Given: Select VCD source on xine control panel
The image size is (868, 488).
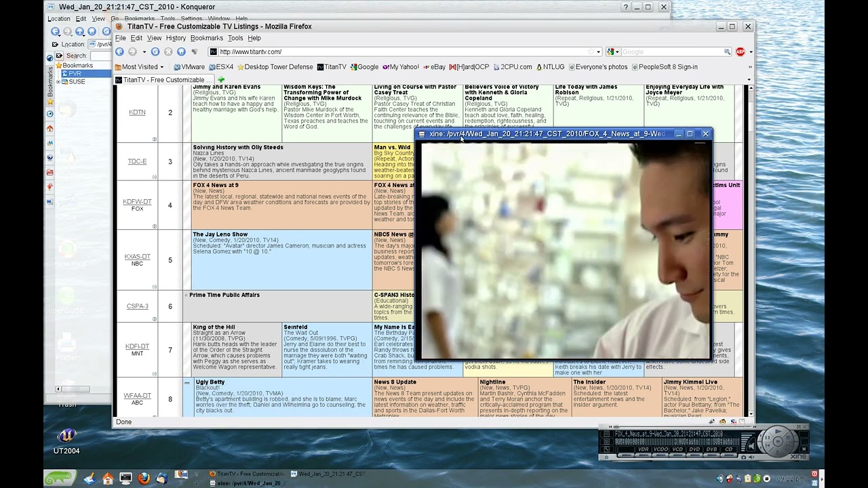Looking at the screenshot, I should [x=677, y=449].
